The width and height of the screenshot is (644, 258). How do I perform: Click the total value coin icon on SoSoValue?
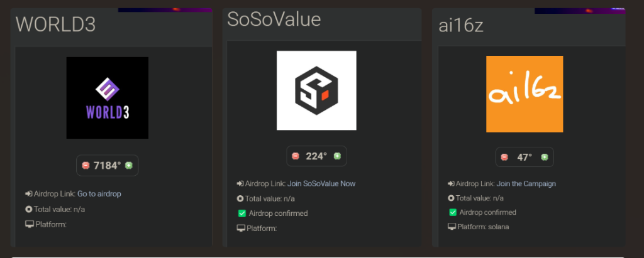(240, 198)
